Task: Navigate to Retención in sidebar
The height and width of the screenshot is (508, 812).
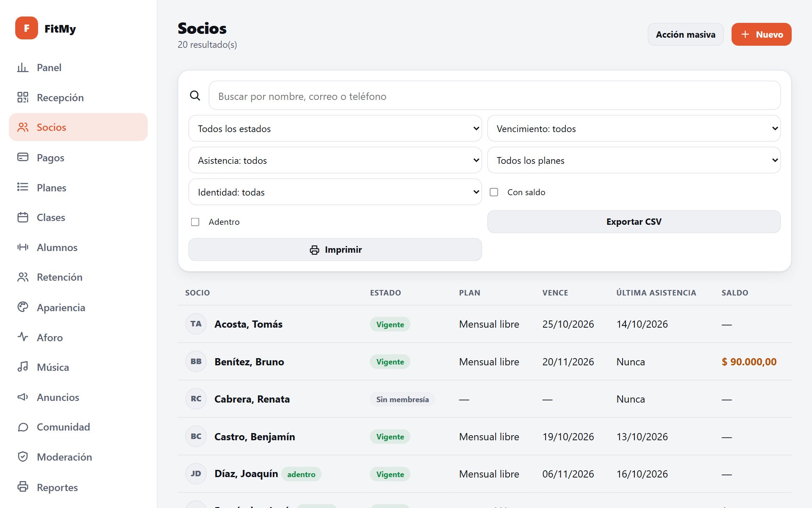Action: pyautogui.click(x=78, y=277)
